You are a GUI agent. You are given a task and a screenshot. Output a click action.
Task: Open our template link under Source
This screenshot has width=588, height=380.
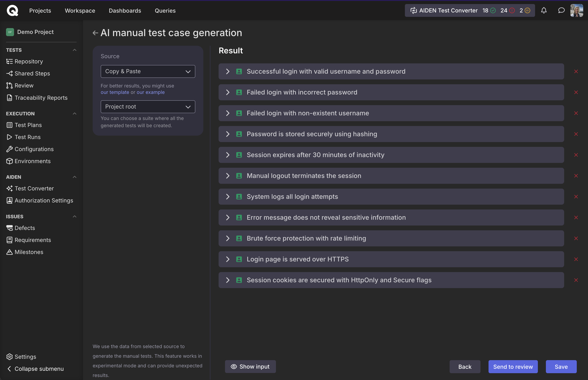pos(115,92)
